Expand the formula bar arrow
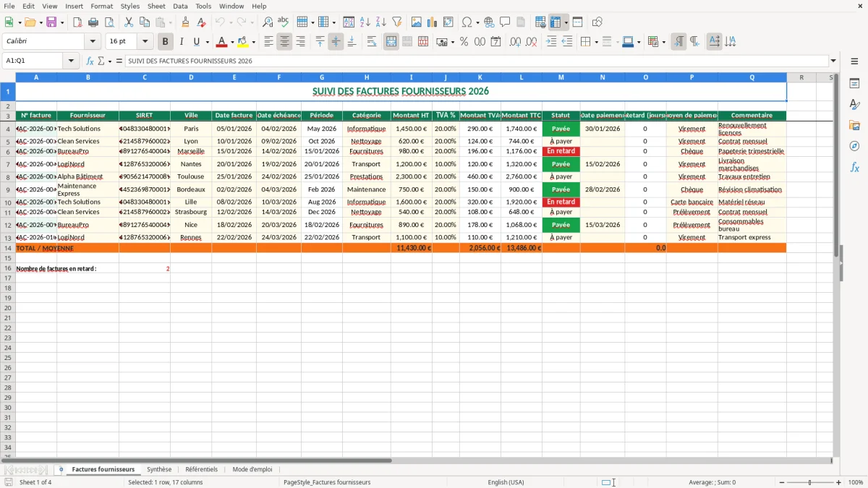Screen dimensions: 868x488 [x=833, y=61]
